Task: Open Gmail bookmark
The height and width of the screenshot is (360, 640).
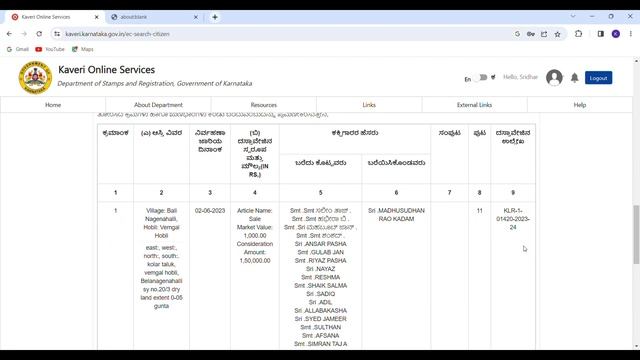Action: (18, 49)
